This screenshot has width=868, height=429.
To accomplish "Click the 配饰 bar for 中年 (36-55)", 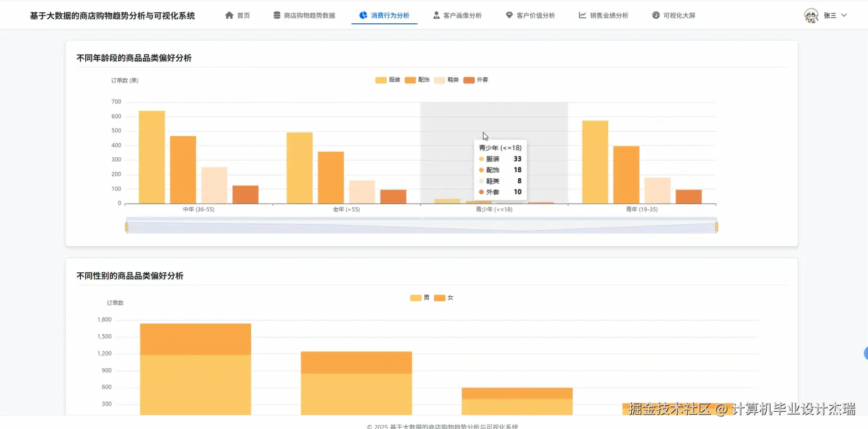I will point(183,170).
